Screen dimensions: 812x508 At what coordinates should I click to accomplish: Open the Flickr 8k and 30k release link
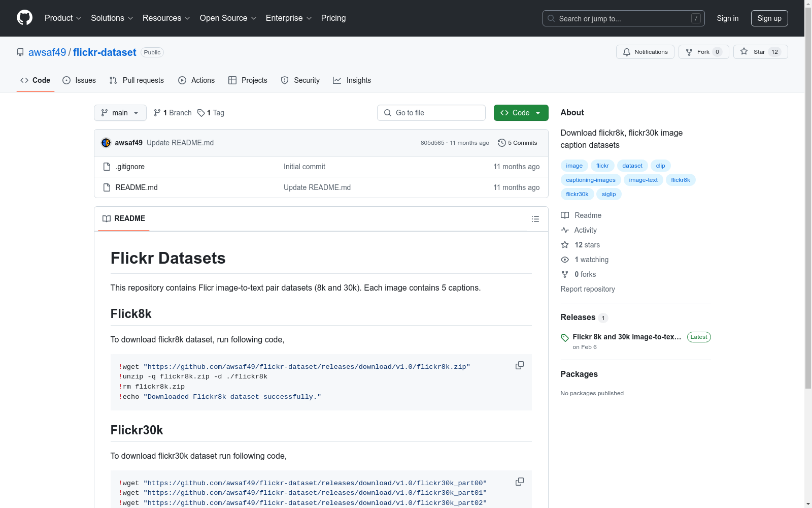click(x=627, y=337)
